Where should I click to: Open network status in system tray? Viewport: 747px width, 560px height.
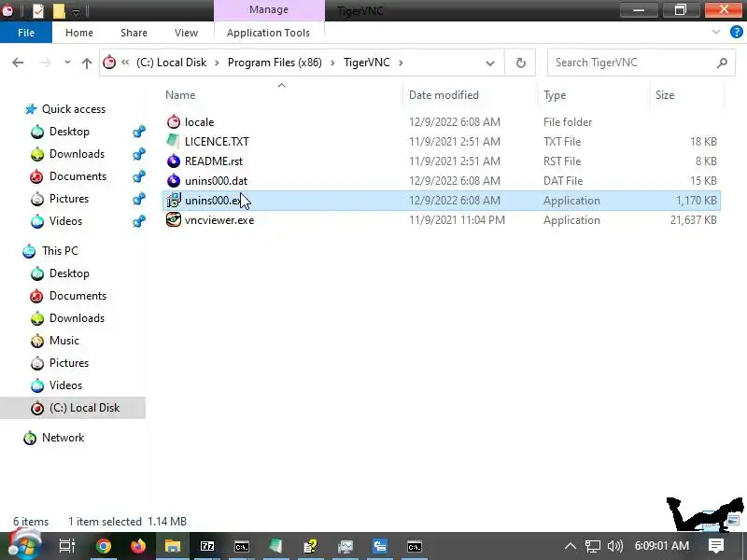(593, 546)
